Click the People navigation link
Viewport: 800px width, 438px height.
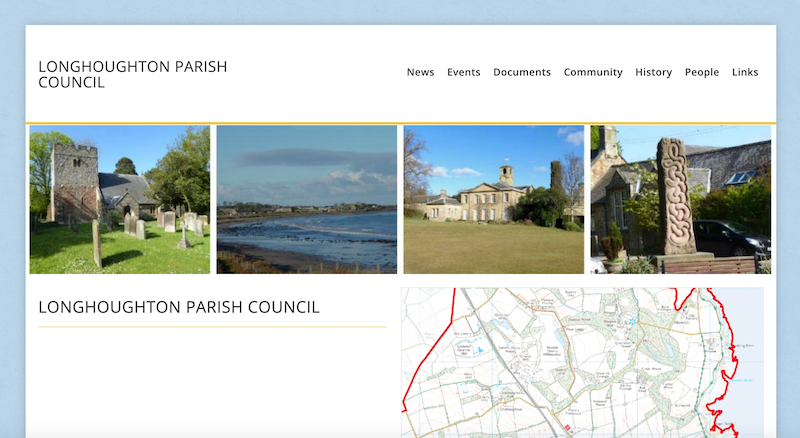click(702, 72)
